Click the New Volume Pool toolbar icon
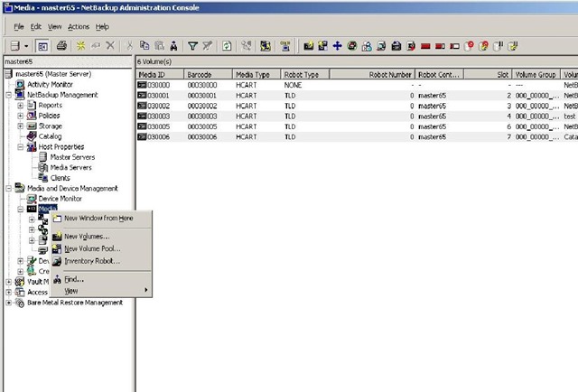The image size is (578, 392). click(x=323, y=46)
